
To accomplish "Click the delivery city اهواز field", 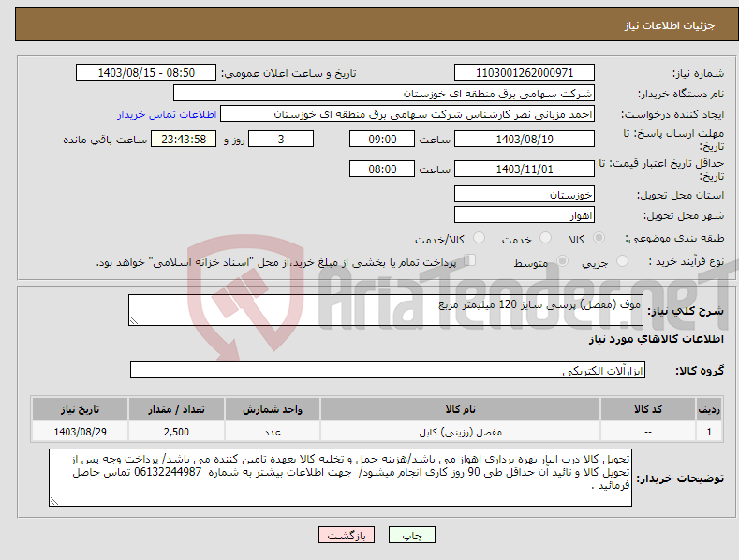I will (525, 215).
